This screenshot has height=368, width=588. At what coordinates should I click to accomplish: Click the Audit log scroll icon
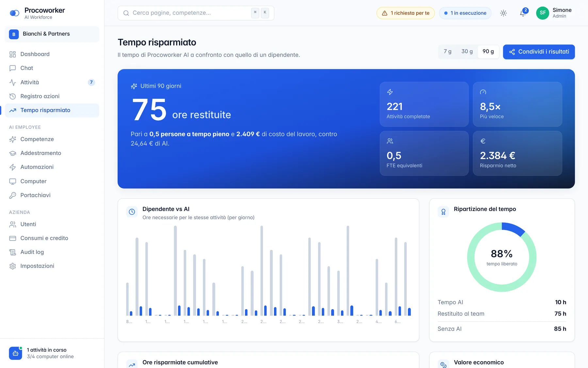tap(13, 252)
